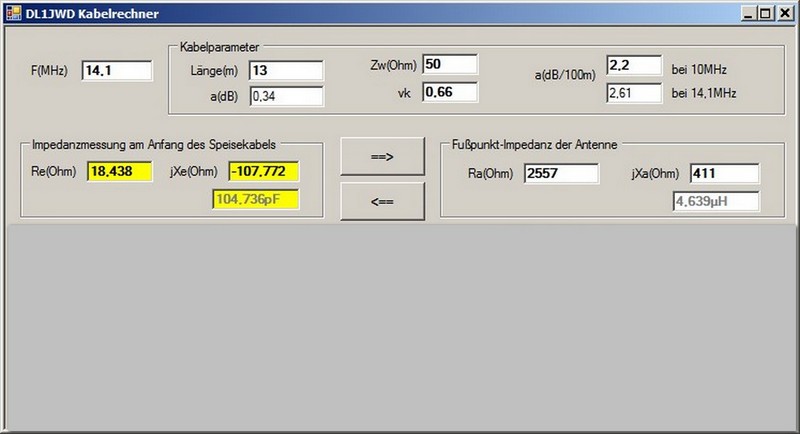Click the 'bei 14,1MHz' label
This screenshot has width=800, height=434.
(704, 93)
